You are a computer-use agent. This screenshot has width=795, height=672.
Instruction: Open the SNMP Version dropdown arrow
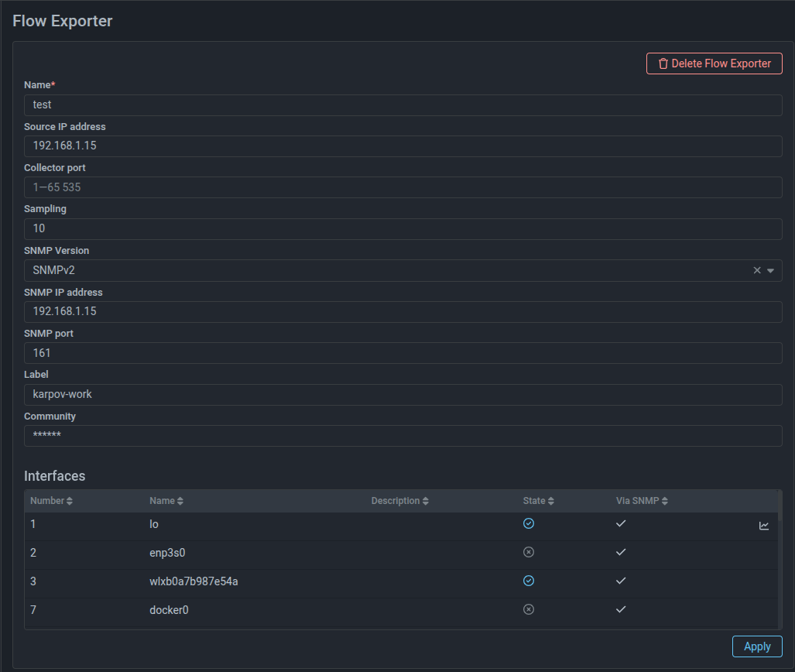pos(771,271)
